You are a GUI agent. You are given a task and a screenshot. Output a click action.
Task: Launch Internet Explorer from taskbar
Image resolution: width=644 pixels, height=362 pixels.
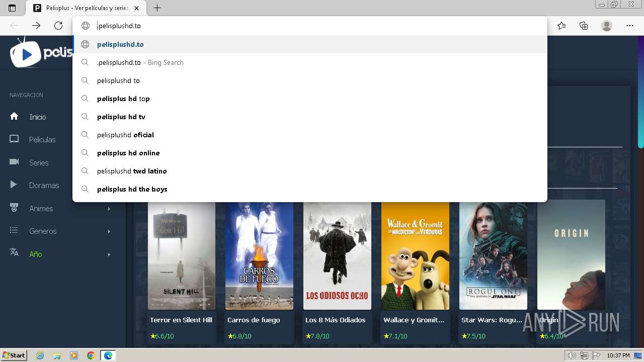pyautogui.click(x=40, y=355)
